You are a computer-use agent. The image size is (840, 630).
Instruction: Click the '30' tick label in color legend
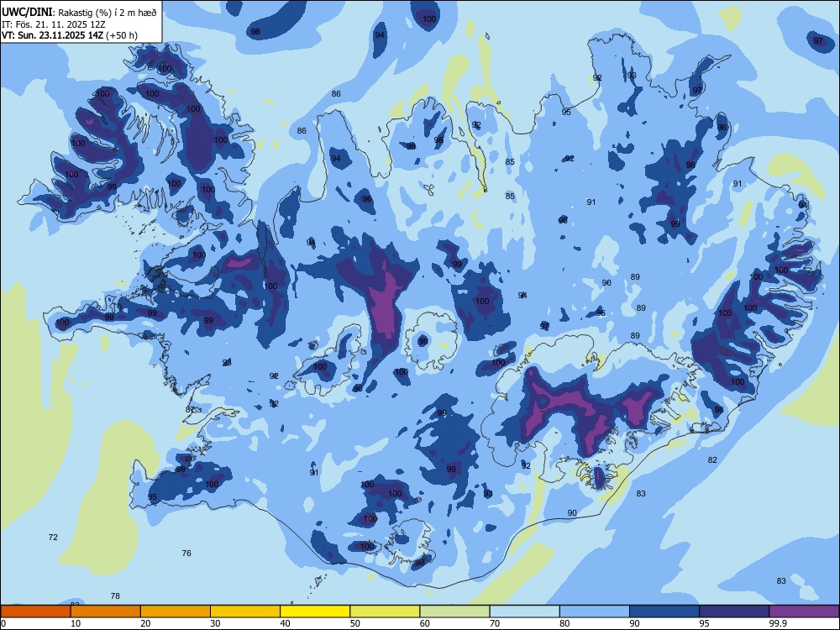click(215, 623)
